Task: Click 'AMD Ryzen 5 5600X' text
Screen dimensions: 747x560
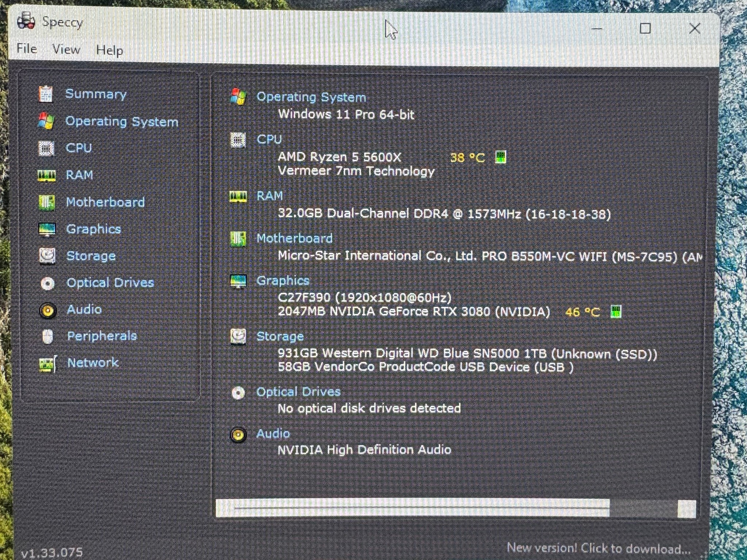Action: (x=340, y=157)
